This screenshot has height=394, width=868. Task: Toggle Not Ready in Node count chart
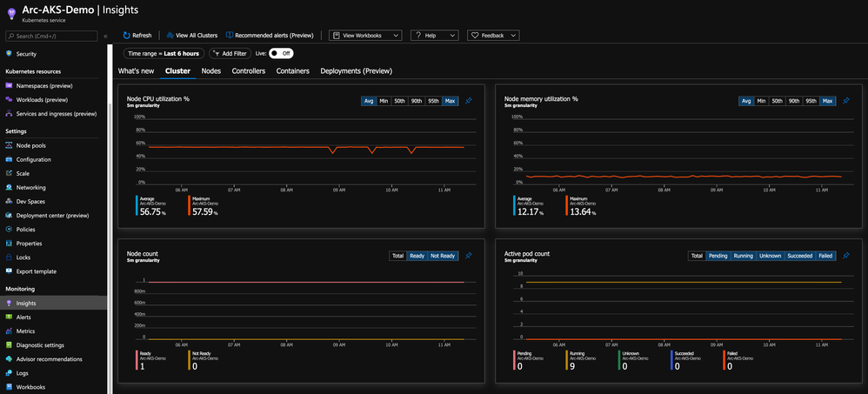pyautogui.click(x=444, y=256)
